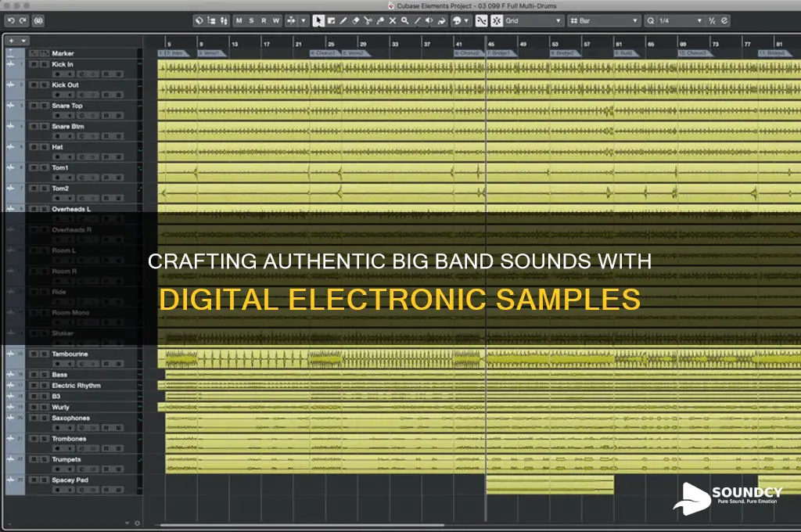Image resolution: width=801 pixels, height=532 pixels.
Task: Open the Quantize Panel icon
Action: pos(724,20)
